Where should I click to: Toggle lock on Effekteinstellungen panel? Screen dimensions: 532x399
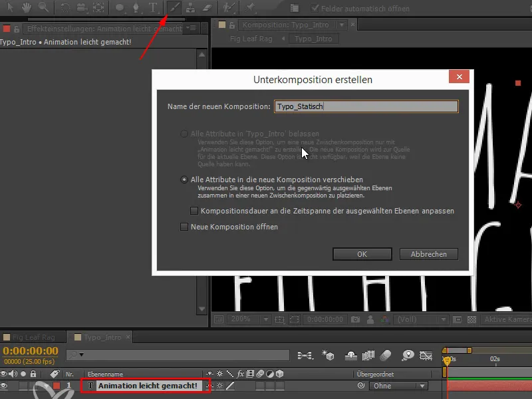(16, 29)
